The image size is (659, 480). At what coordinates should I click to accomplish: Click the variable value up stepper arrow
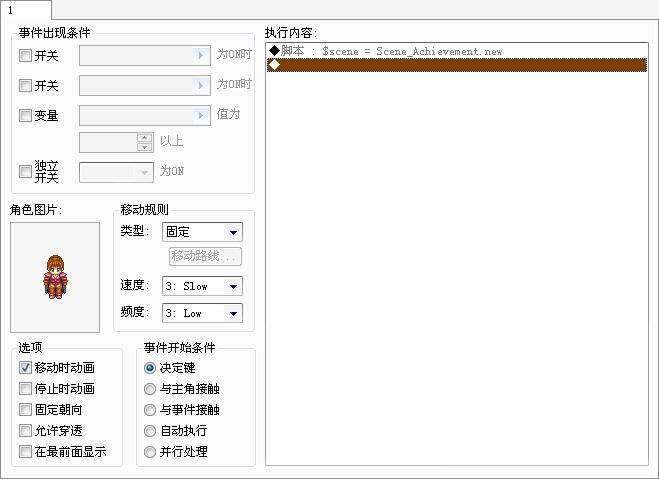pyautogui.click(x=145, y=138)
